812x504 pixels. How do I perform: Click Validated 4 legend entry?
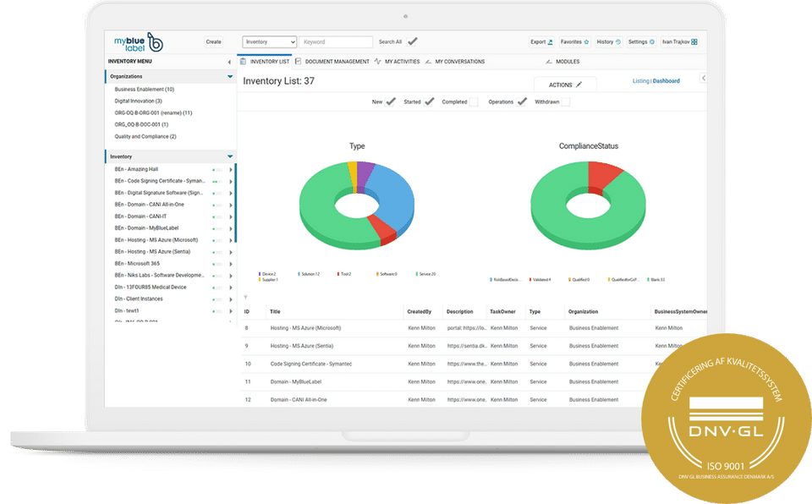540,280
